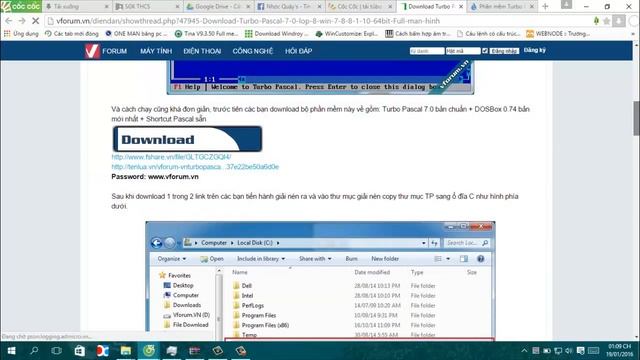Click the Đăng ký register link
The width and height of the screenshot is (640, 360).
534,50
